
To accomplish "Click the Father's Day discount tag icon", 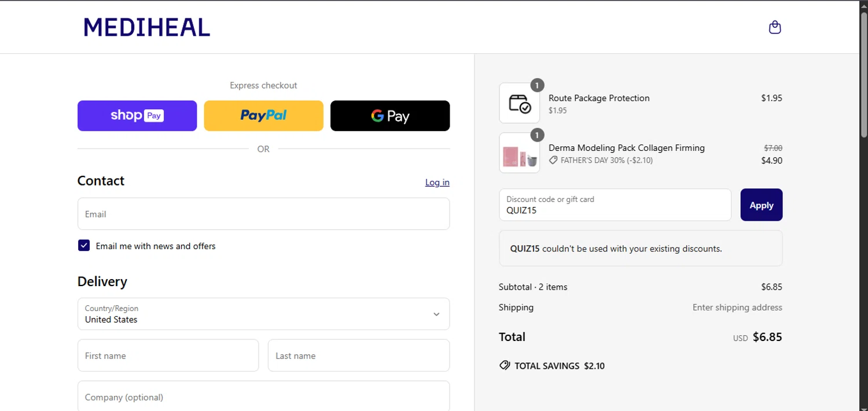I will 553,160.
